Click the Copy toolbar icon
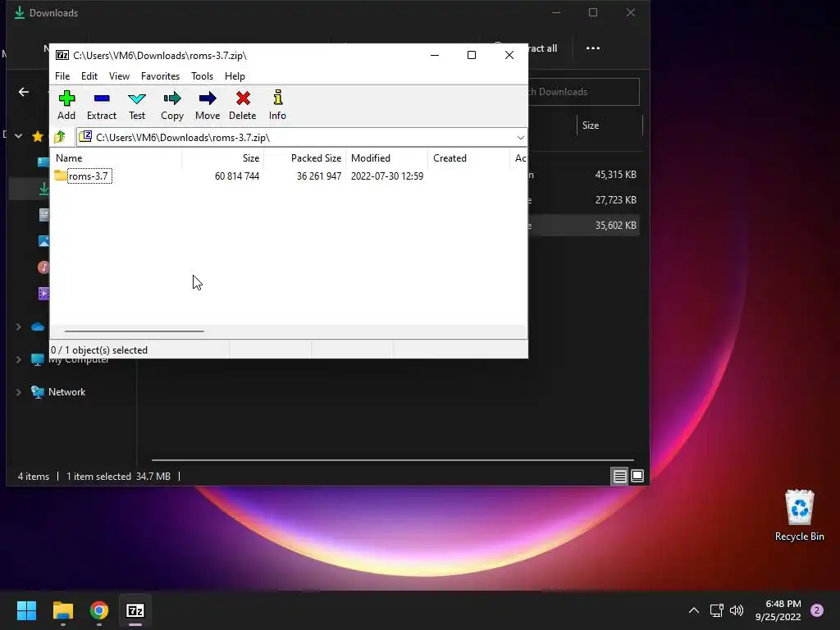This screenshot has height=630, width=840. pyautogui.click(x=172, y=106)
